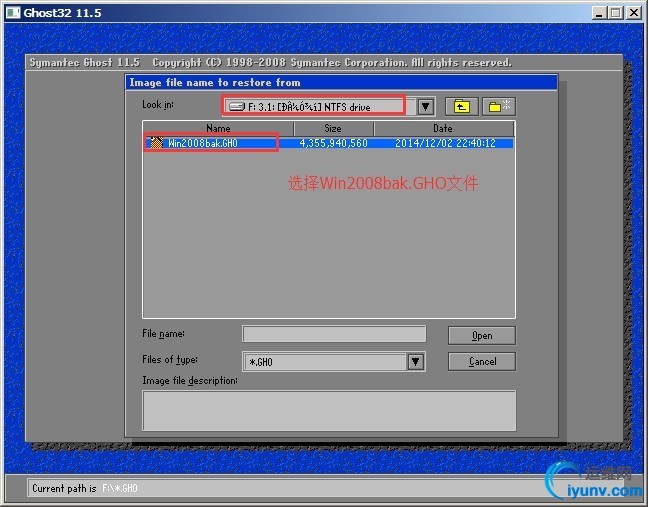Select the Win2008bak.GHO file name
The width and height of the screenshot is (648, 507).
202,143
